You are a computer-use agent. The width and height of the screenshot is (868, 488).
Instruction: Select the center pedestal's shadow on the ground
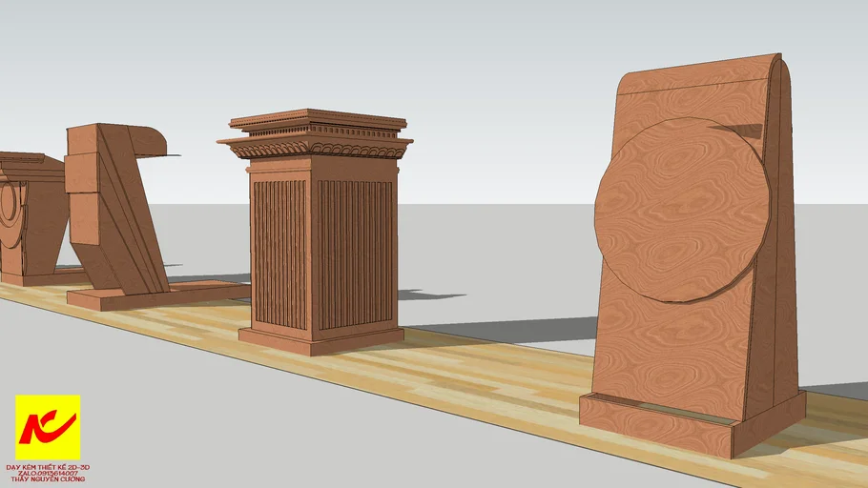tap(496, 329)
